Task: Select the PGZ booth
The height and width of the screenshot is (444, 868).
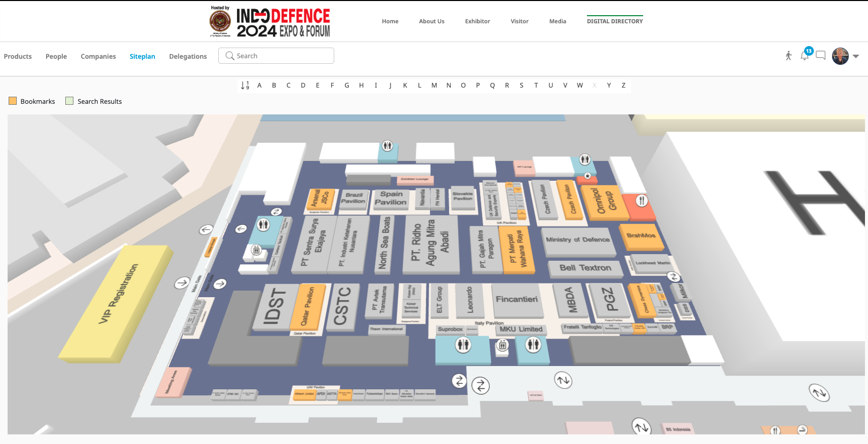Action: pyautogui.click(x=609, y=300)
